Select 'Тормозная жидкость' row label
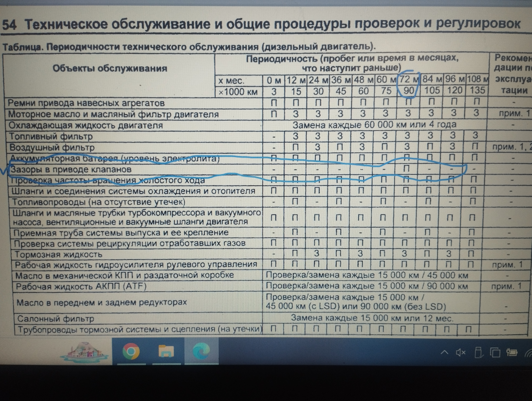 [x=58, y=254]
